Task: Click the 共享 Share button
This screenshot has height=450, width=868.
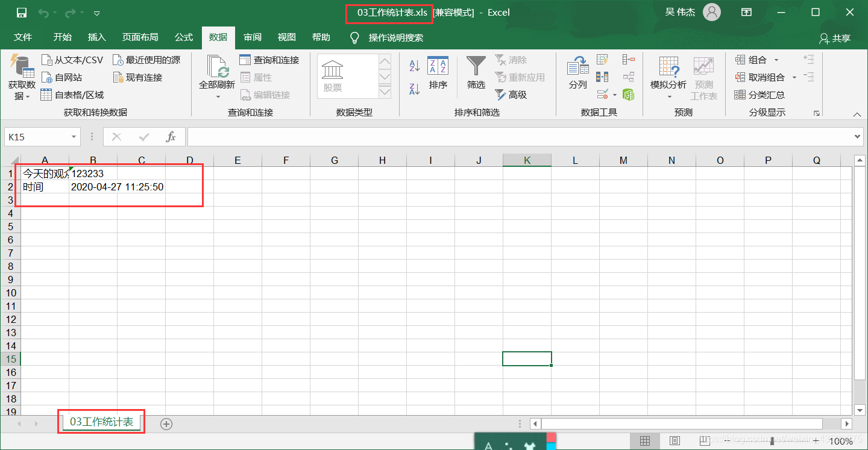Action: [835, 38]
